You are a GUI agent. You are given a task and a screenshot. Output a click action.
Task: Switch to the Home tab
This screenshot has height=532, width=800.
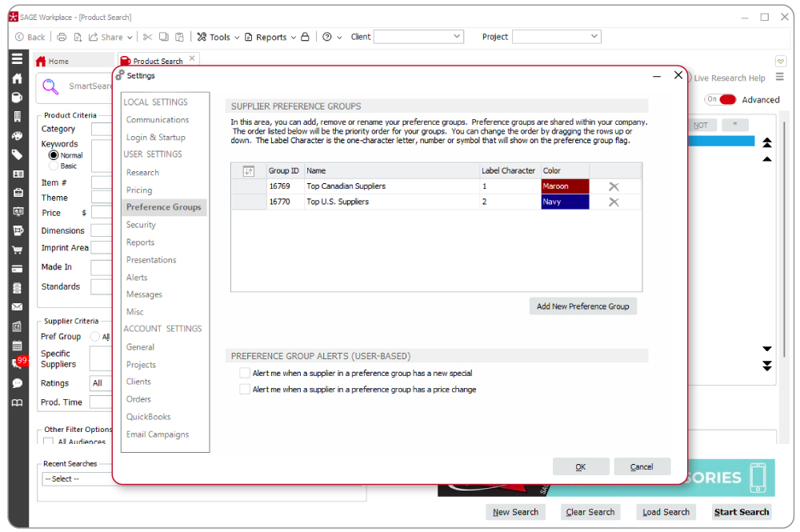tap(58, 62)
